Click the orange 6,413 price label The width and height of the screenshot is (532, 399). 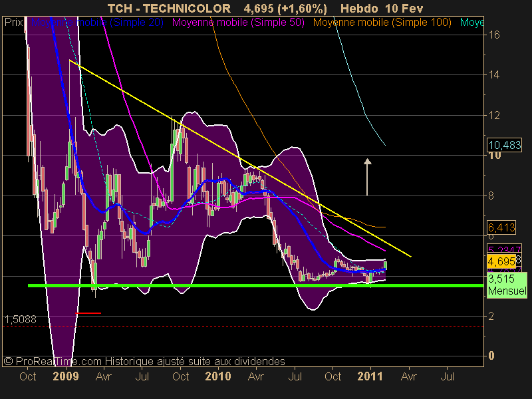(x=501, y=227)
